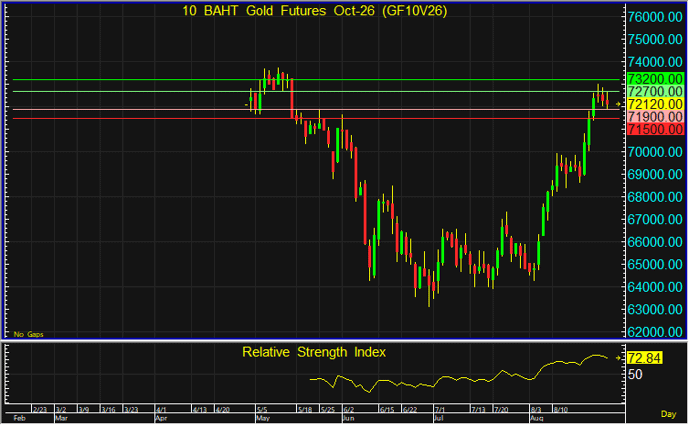Viewport: 689px width, 425px height.
Task: Click the 3/16 date label
Action: (109, 410)
